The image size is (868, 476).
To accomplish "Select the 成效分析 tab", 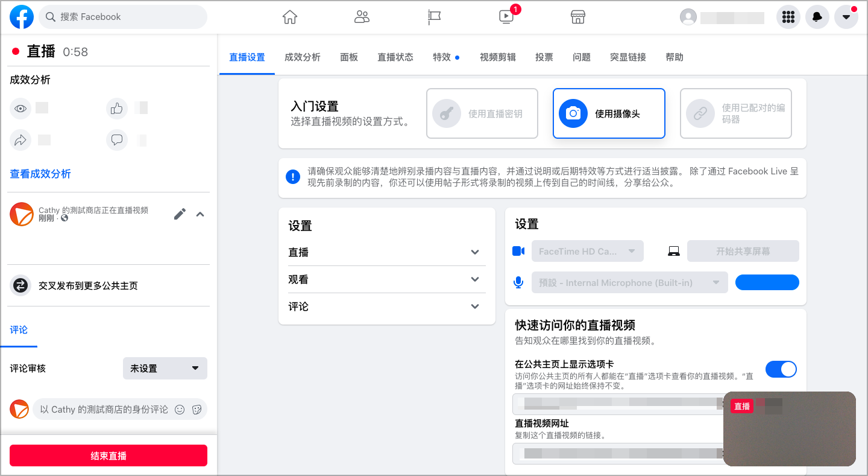I will (x=303, y=57).
